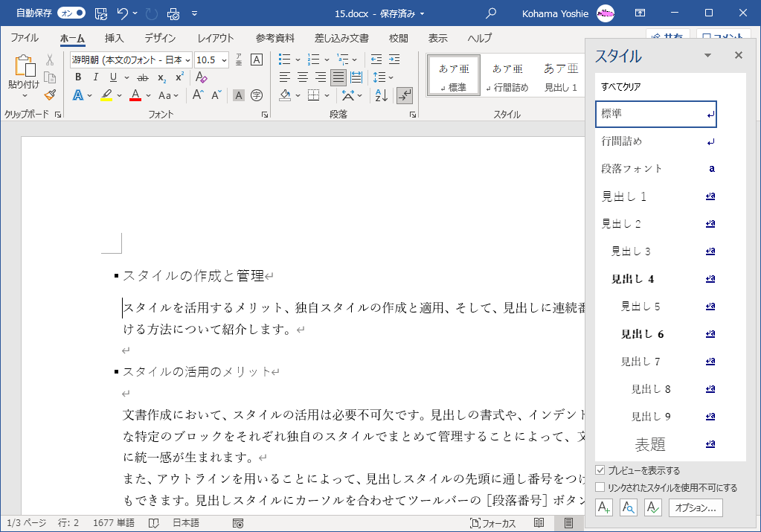761x532 pixels.
Task: Open the font name dropdown
Action: [x=187, y=60]
